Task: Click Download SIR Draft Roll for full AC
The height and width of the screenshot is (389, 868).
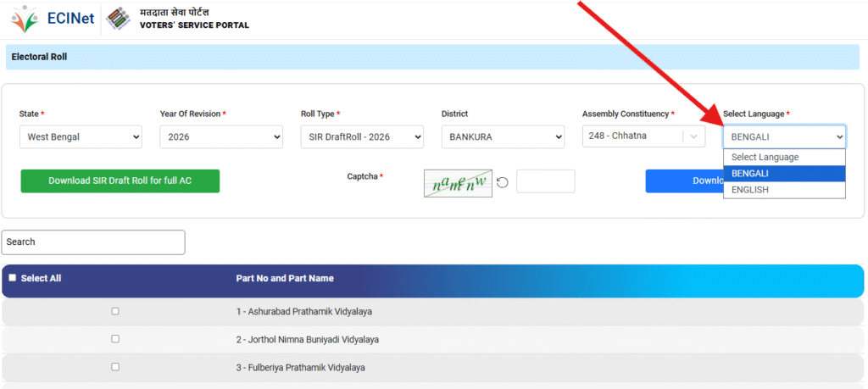Action: (120, 181)
